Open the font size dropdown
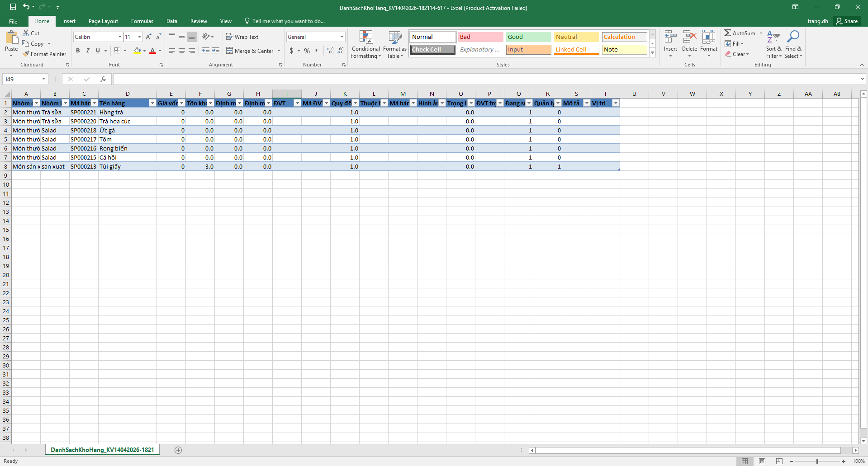868x466 pixels. coord(139,37)
